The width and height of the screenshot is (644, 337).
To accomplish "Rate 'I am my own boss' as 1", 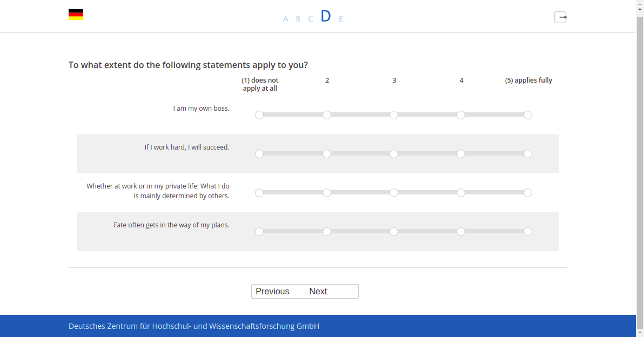I will (259, 115).
